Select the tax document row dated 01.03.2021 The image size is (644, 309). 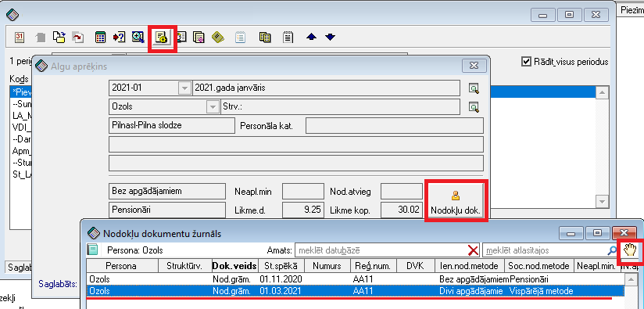355,291
